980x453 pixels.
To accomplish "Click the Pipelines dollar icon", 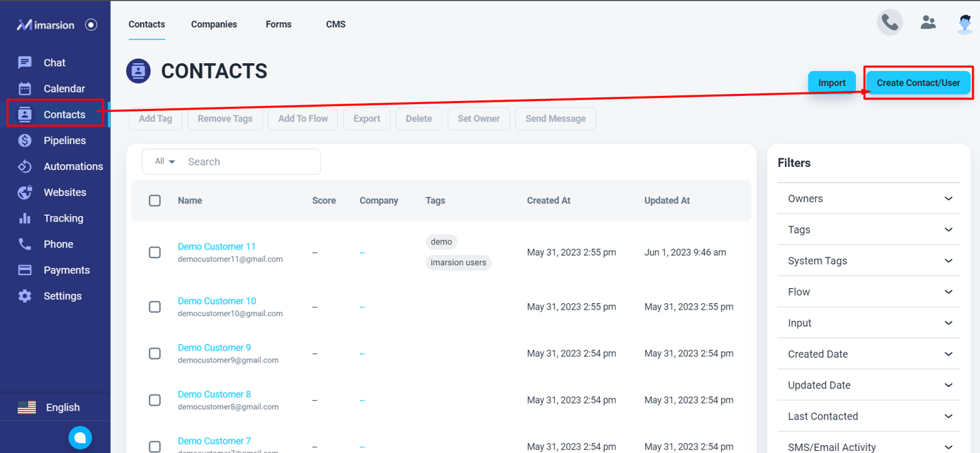I will point(25,140).
